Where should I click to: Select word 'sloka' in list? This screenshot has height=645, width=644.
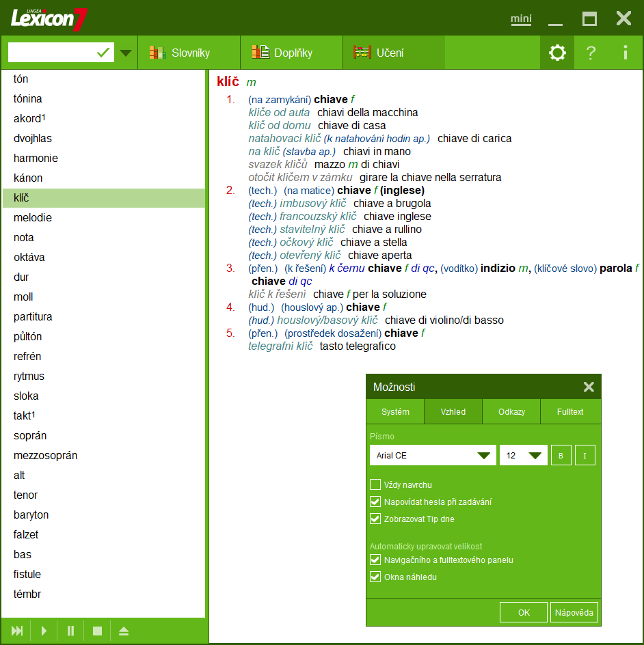[x=104, y=396]
